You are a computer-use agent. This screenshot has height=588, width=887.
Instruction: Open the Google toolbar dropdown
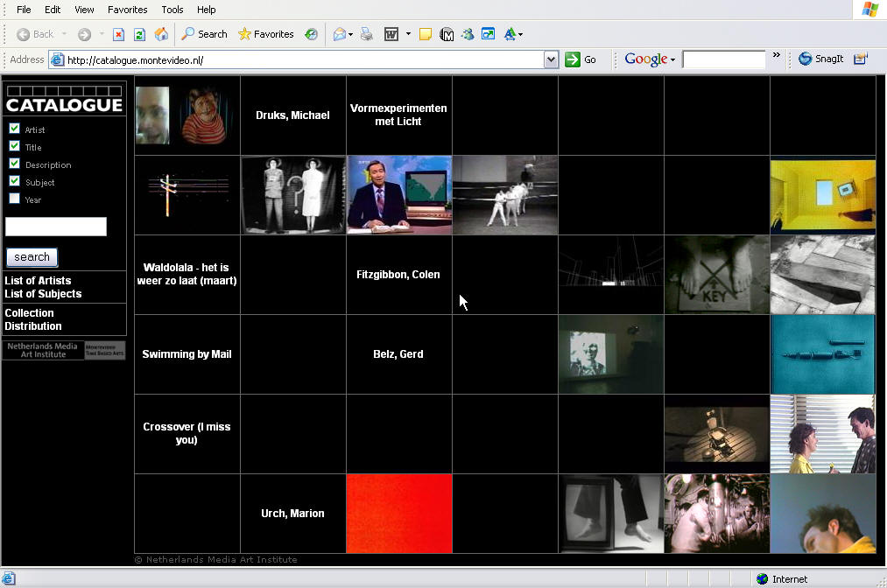click(x=672, y=59)
